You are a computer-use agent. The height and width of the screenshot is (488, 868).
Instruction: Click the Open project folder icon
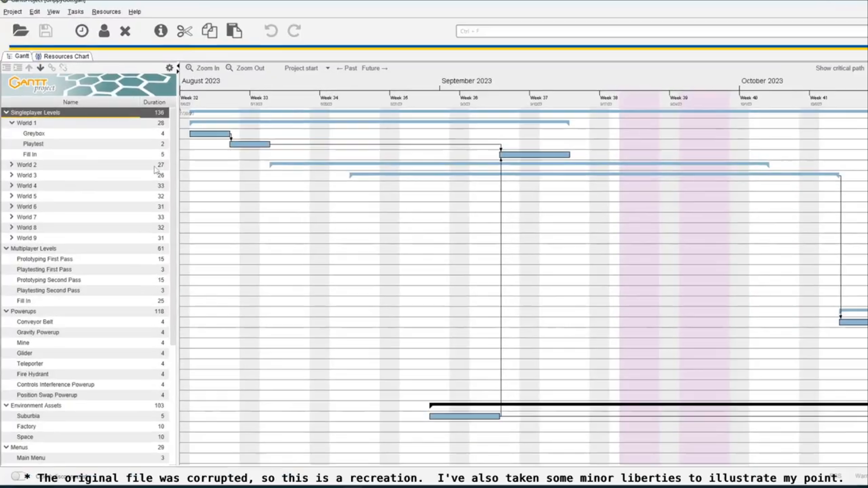[x=20, y=31]
